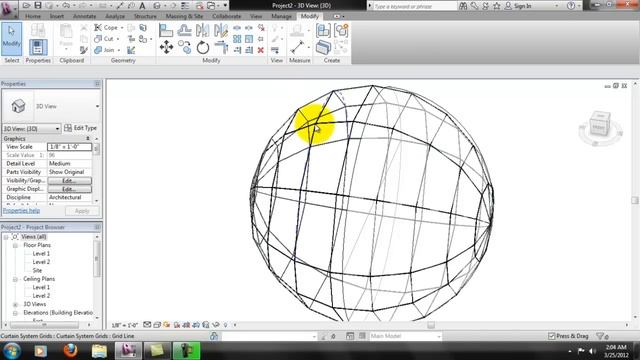Activate the Move tool
Viewport: 640px width, 360px height.
tap(166, 47)
